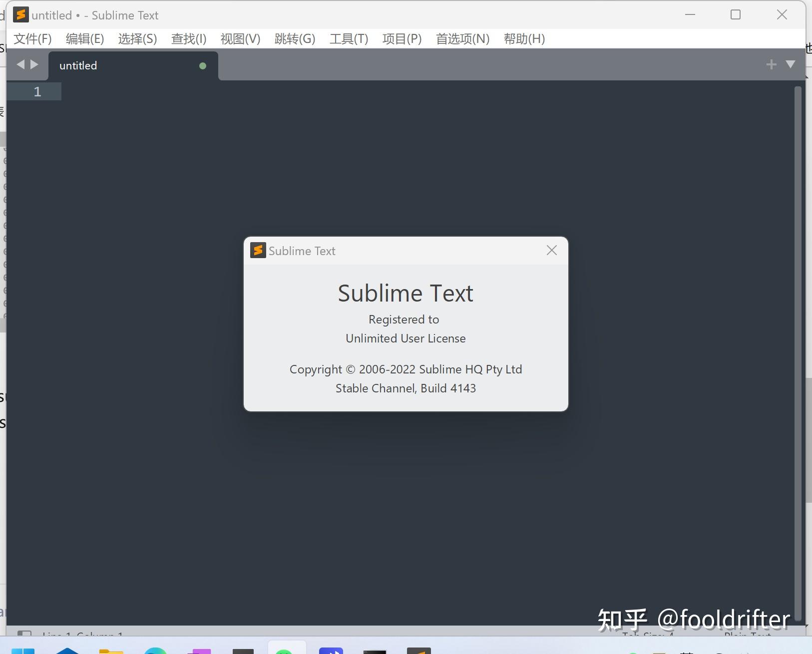This screenshot has width=812, height=654.
Task: Open the 帮助(H) menu
Action: click(x=523, y=38)
